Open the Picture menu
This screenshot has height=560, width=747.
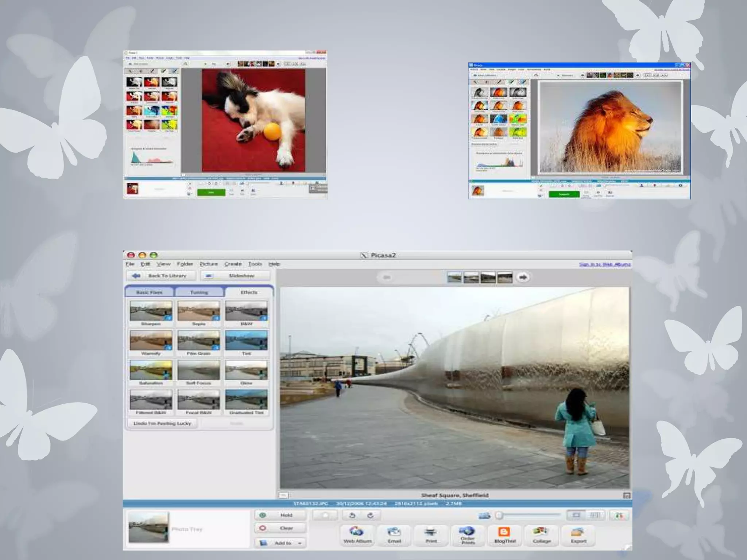pos(209,264)
